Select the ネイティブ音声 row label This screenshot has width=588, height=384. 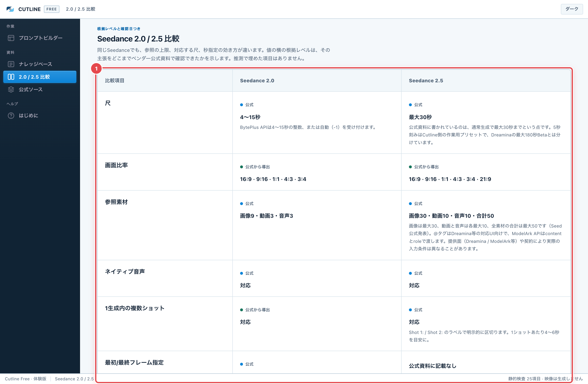pos(125,271)
